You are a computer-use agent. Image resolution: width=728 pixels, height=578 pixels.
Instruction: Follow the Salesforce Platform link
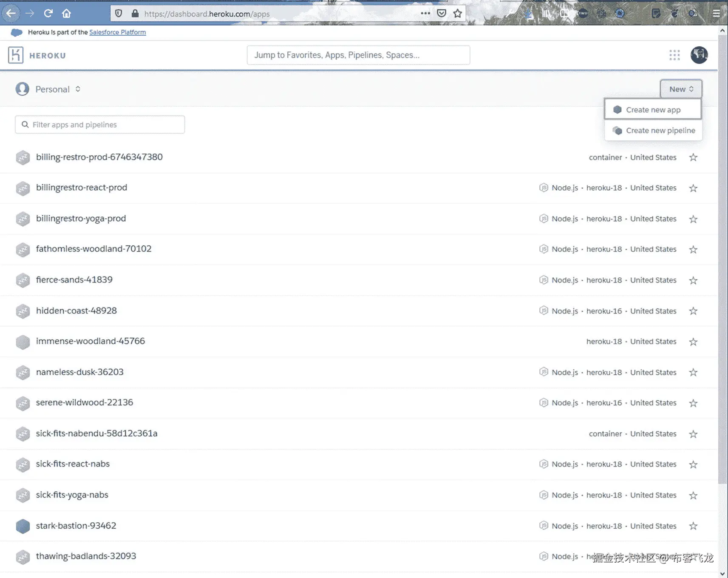117,32
